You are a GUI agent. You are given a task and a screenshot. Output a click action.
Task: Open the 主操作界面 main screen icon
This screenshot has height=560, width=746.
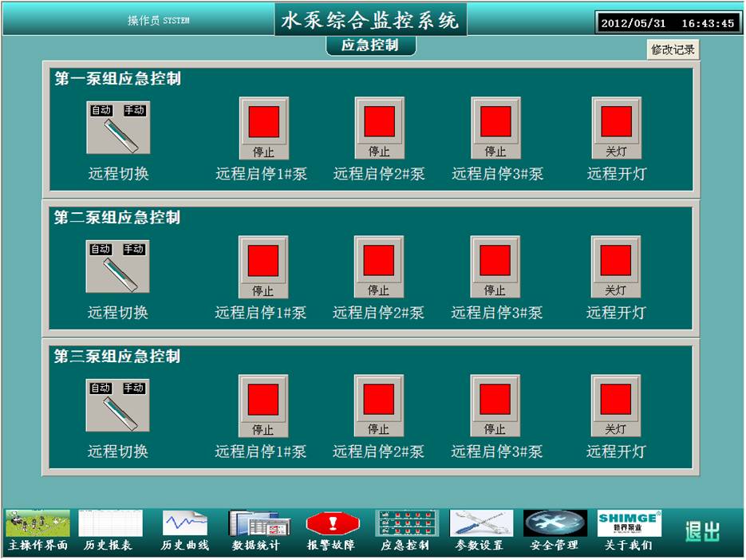click(x=37, y=524)
